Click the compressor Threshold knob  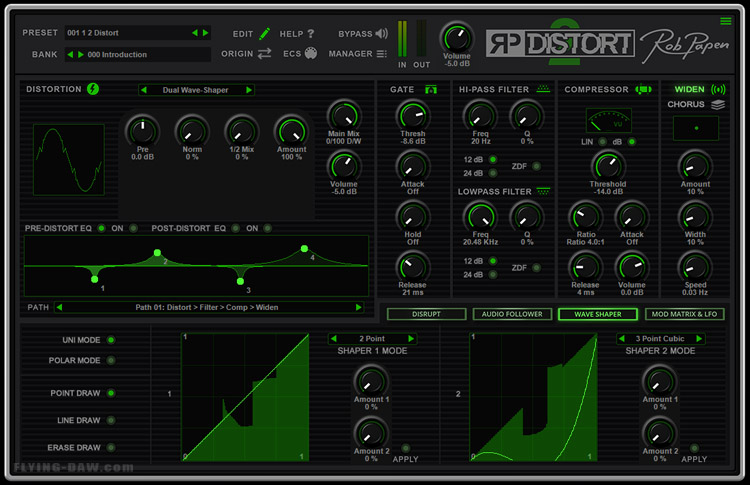[x=607, y=166]
